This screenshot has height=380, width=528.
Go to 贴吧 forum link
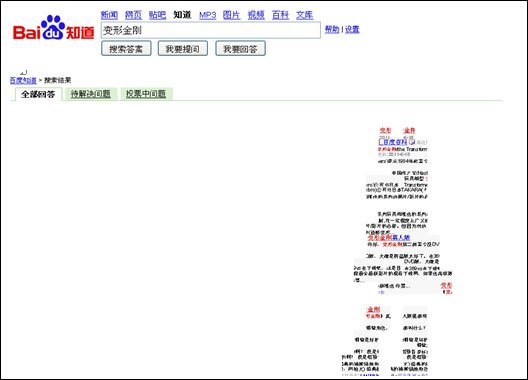[x=158, y=15]
